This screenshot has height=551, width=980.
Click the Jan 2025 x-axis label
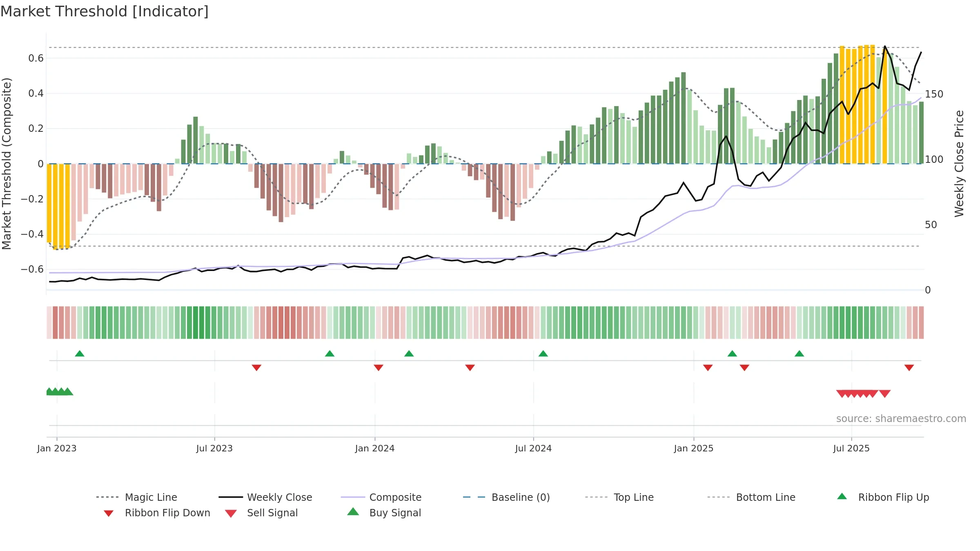pyautogui.click(x=694, y=448)
